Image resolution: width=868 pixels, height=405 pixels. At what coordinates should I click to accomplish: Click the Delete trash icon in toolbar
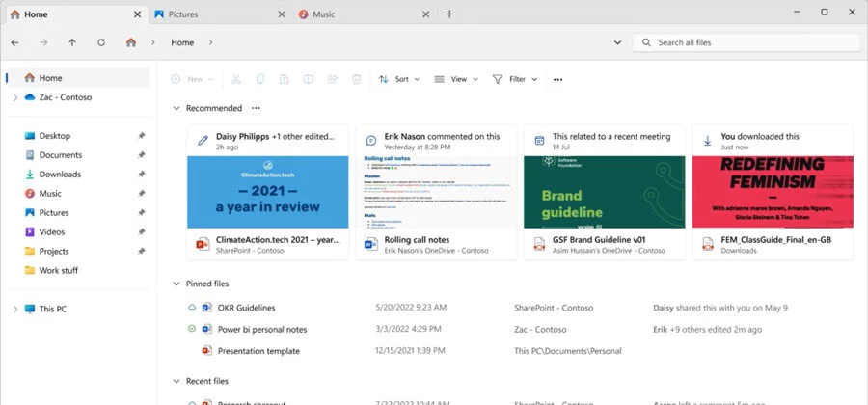tap(356, 79)
